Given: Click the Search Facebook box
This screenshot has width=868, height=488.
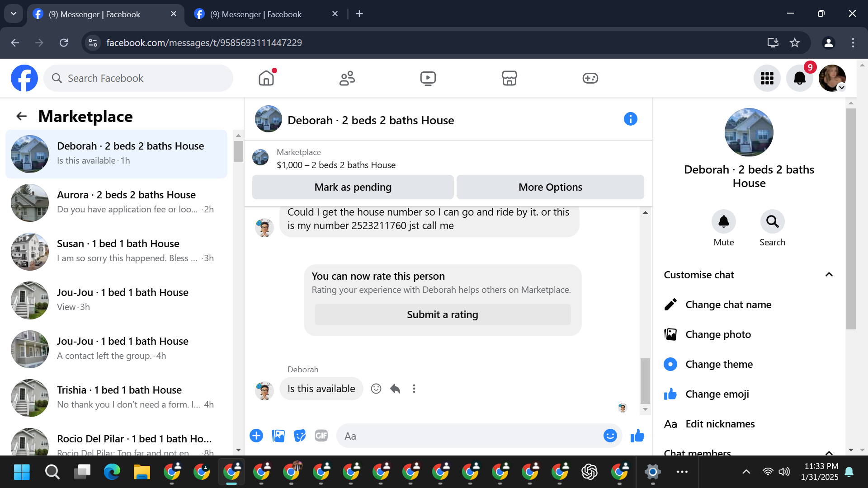Looking at the screenshot, I should pos(138,78).
